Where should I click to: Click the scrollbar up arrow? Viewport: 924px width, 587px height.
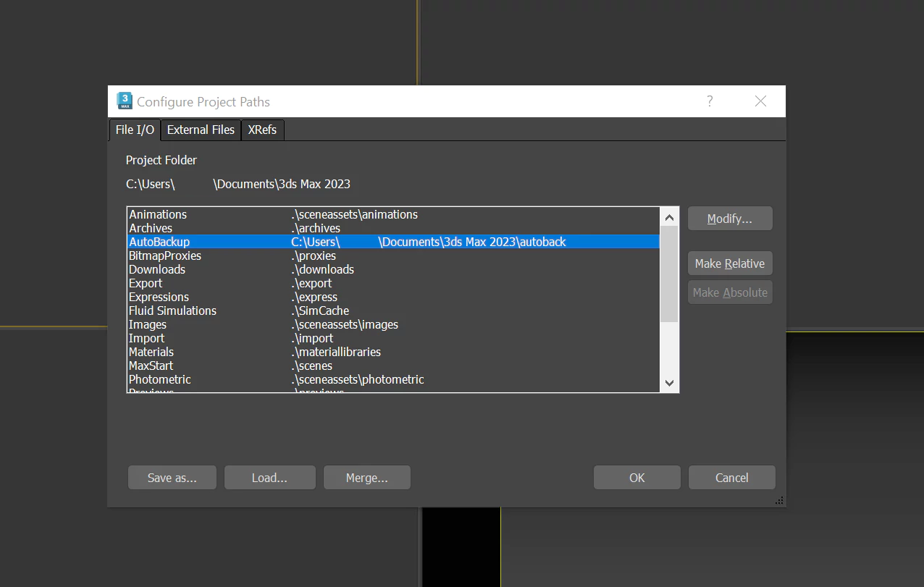(668, 216)
